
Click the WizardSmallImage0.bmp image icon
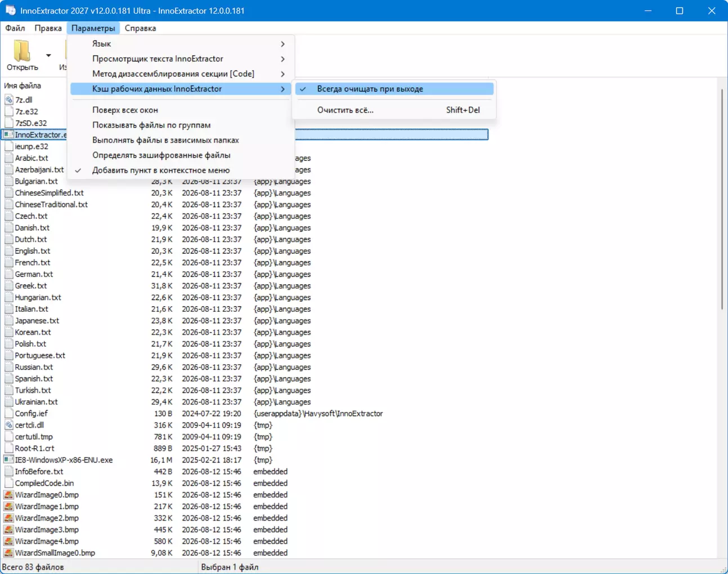click(x=8, y=553)
